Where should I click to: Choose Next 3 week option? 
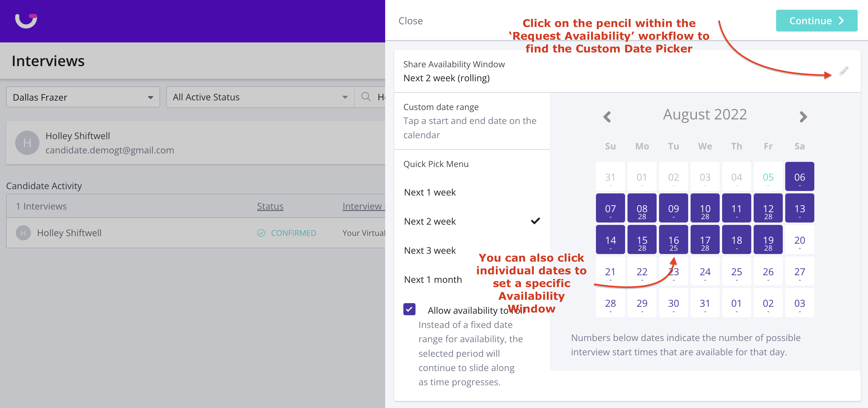tap(430, 250)
